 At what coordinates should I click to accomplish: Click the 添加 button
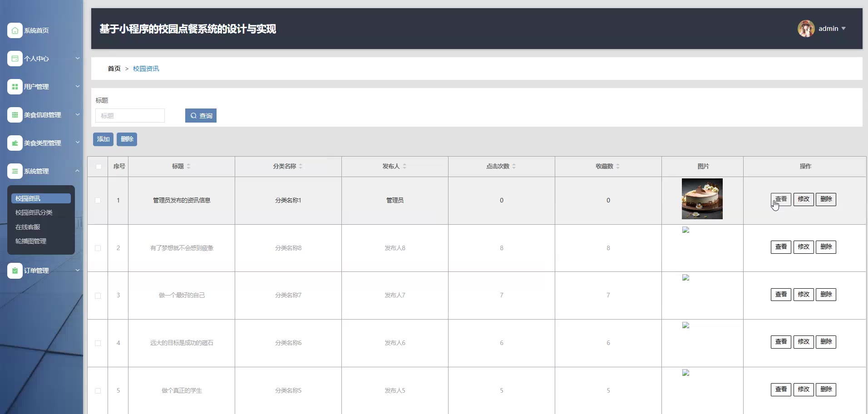[103, 139]
